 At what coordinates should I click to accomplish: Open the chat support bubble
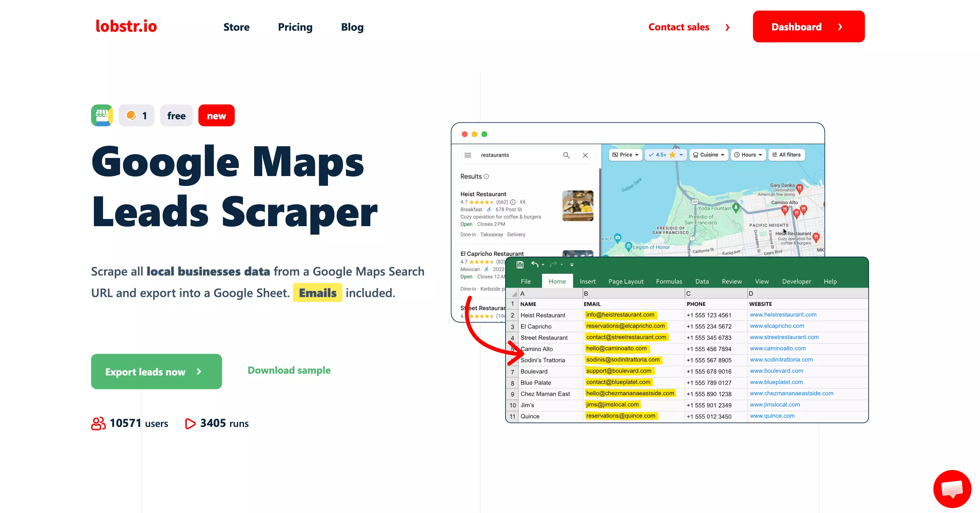point(952,489)
